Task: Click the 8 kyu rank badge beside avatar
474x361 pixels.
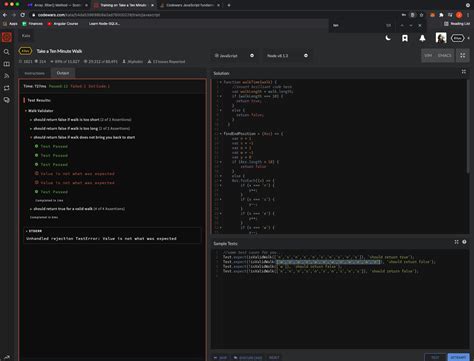Action: [457, 38]
